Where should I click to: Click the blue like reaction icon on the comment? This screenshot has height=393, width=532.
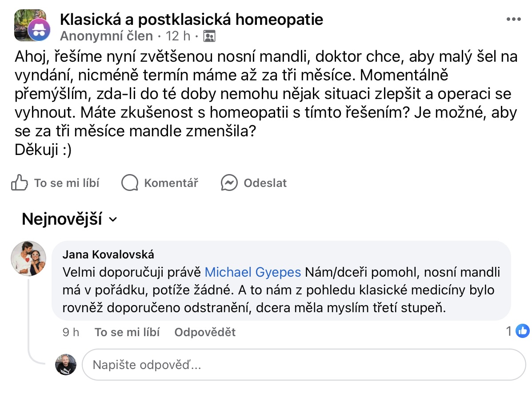pos(523,330)
